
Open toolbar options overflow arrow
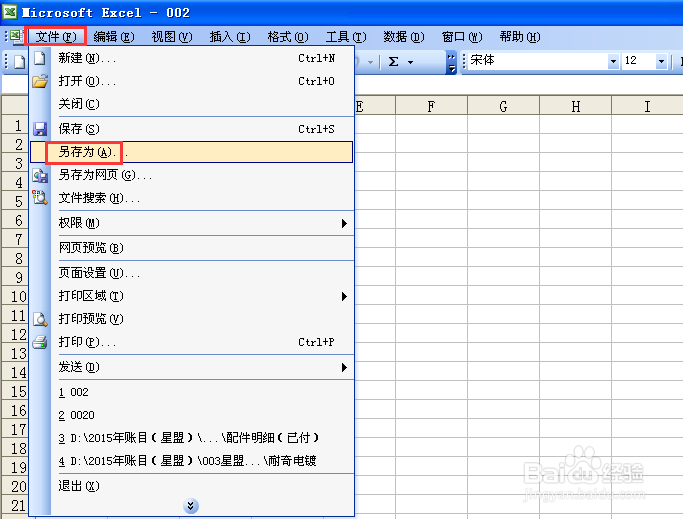pyautogui.click(x=451, y=63)
